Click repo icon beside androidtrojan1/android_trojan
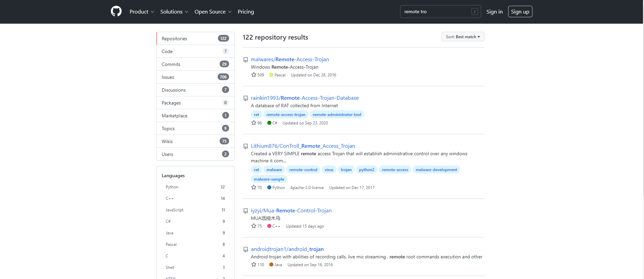The width and height of the screenshot is (644, 279). coord(246,250)
